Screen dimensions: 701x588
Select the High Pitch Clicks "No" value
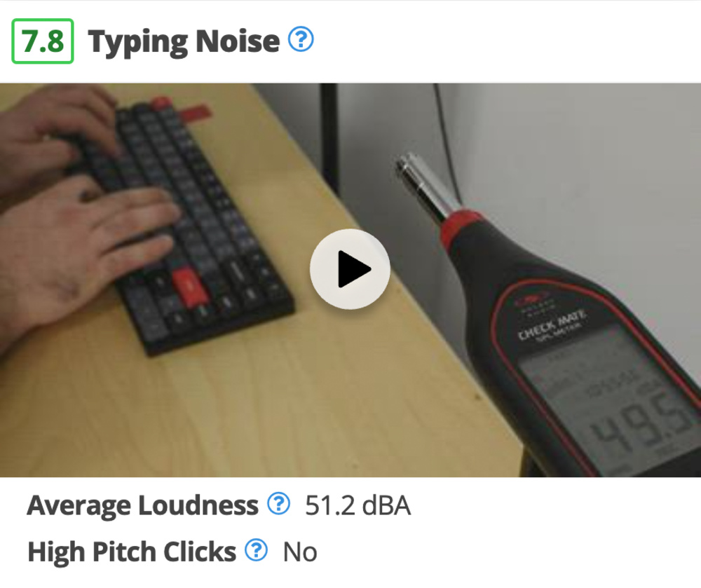pyautogui.click(x=300, y=552)
